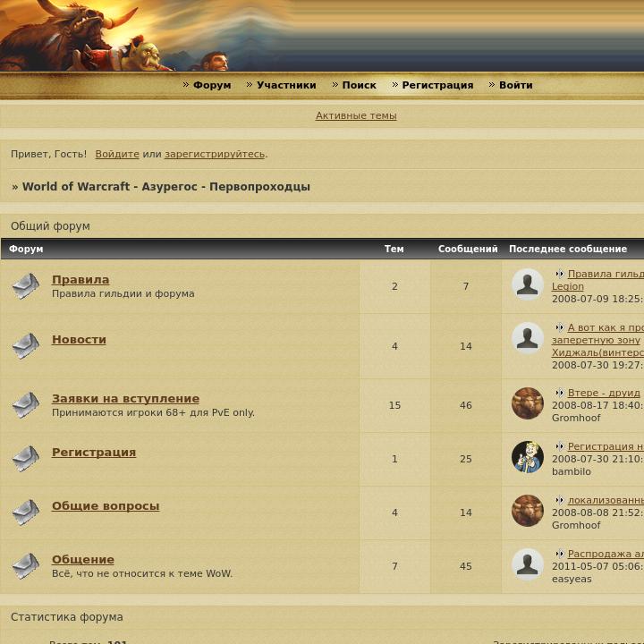Click the World of Warcraft - Азурегос - Первопроходцы title
The width and height of the screenshot is (644, 644).
(x=166, y=186)
